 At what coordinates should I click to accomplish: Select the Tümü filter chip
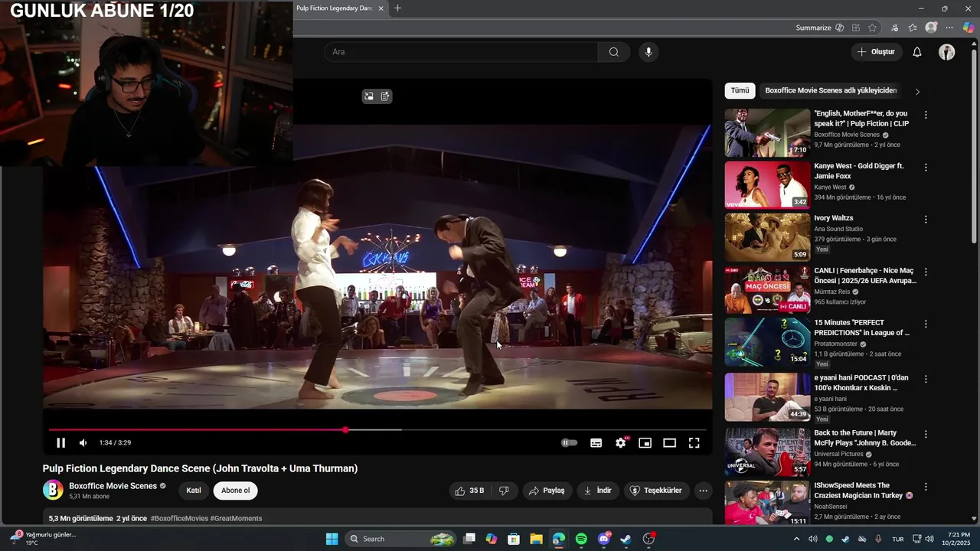[x=740, y=90]
